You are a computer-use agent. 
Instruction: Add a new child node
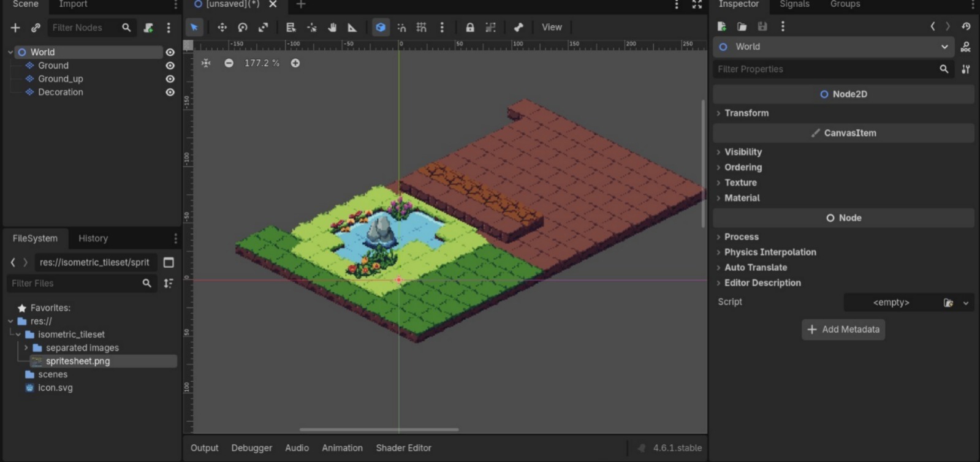[x=15, y=28]
